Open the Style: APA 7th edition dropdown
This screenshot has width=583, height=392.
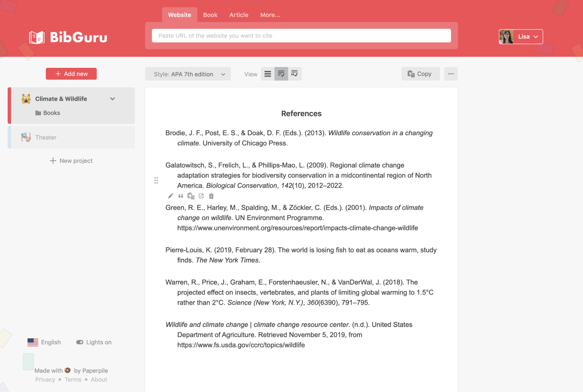coord(188,74)
